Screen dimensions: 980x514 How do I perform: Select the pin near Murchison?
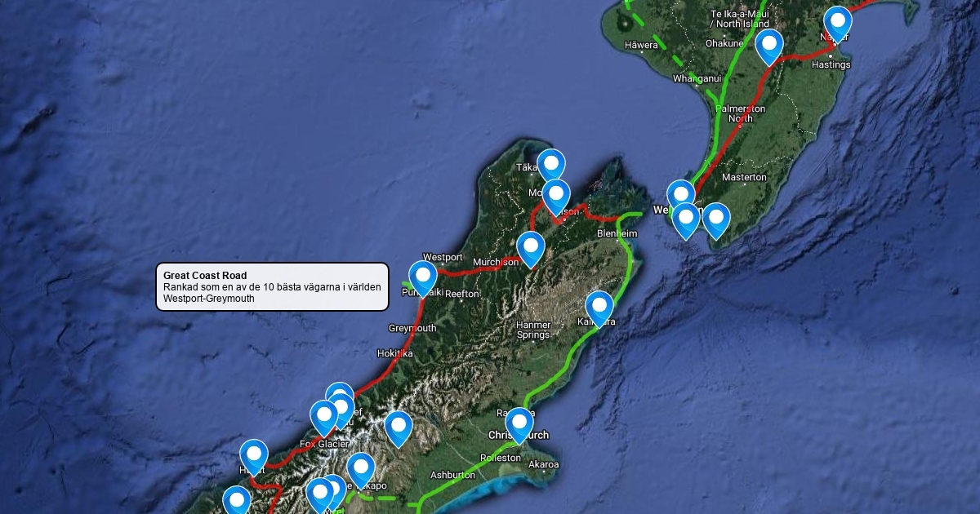pyautogui.click(x=531, y=248)
